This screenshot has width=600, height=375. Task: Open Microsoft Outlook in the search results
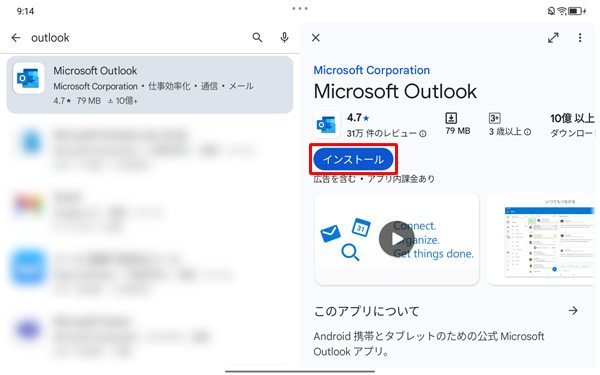(x=150, y=85)
